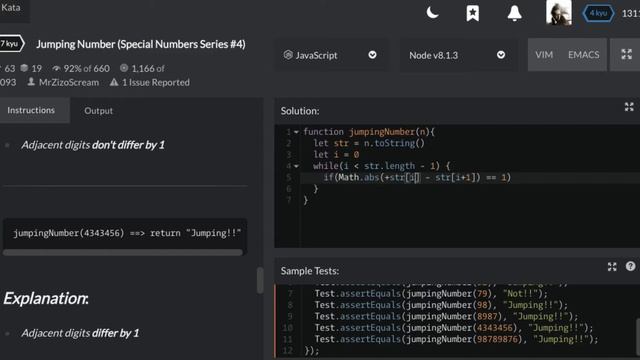Click the Explanation heading
This screenshot has height=360, width=640.
[x=46, y=298]
